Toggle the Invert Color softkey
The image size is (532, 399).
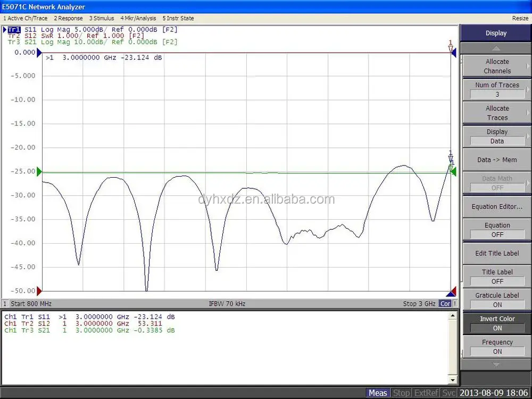pyautogui.click(x=497, y=323)
